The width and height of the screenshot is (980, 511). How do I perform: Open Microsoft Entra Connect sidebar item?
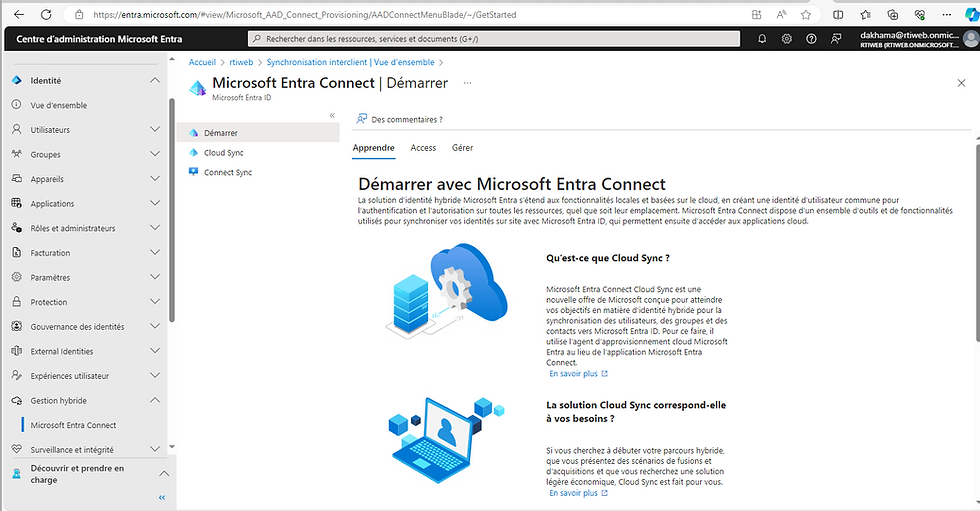pyautogui.click(x=73, y=425)
